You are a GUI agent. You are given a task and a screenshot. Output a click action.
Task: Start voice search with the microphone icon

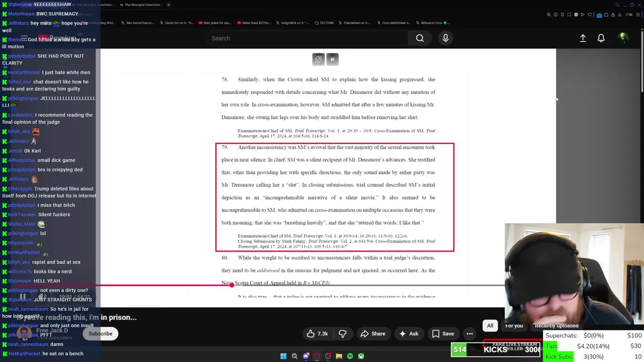[x=445, y=38]
